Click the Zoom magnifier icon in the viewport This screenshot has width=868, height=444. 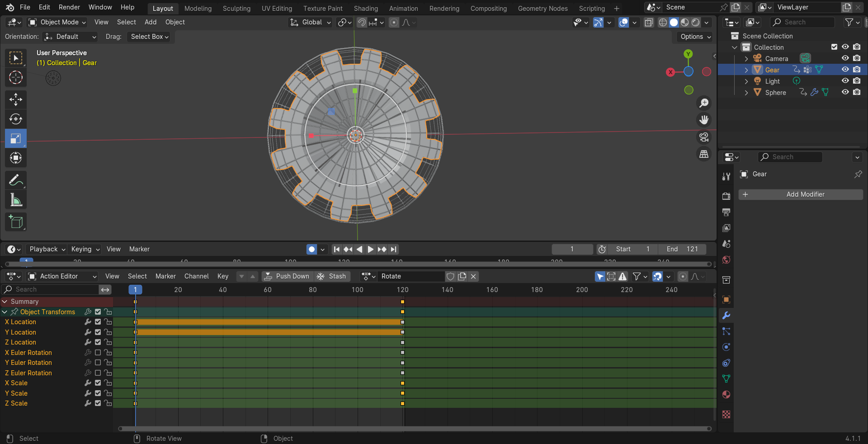point(704,103)
